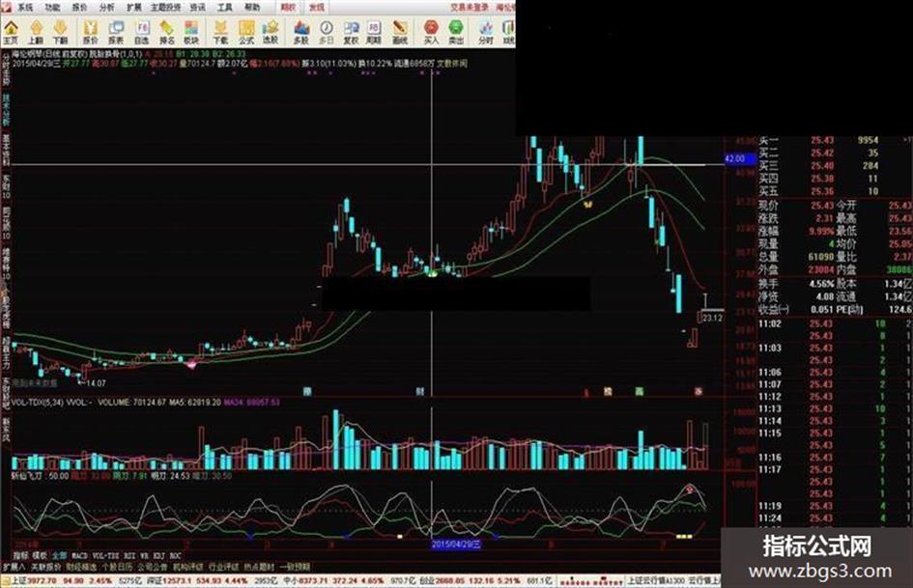Switch sub-chart to RSI indicator

[129, 556]
